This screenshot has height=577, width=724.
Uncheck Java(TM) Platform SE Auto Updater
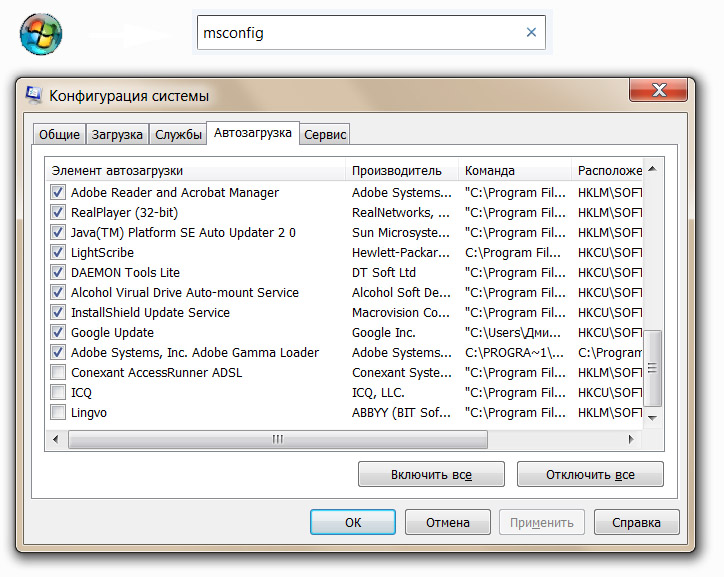coord(58,232)
